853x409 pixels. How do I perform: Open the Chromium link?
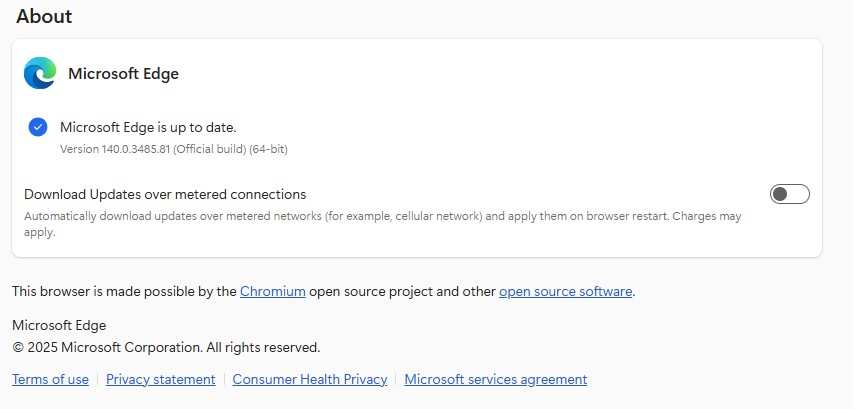coord(266,291)
